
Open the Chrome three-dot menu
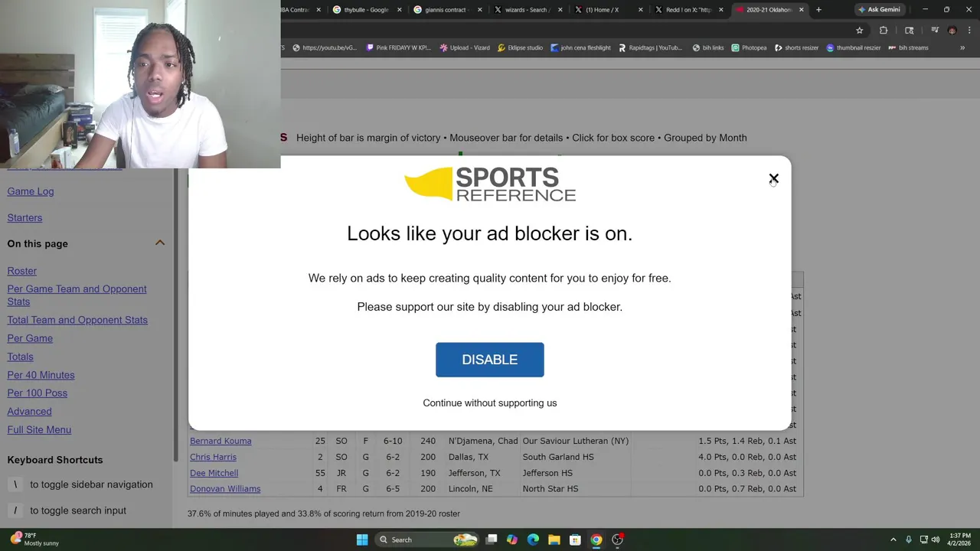coord(969,30)
